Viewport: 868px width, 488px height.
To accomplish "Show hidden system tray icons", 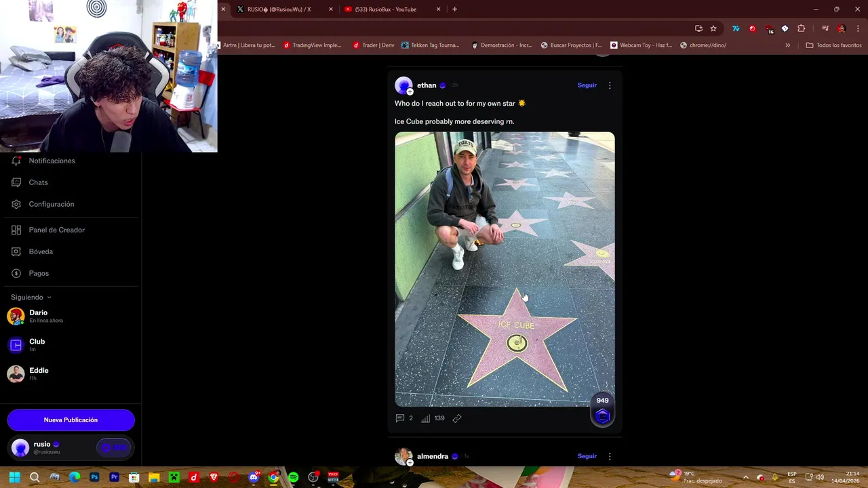I will (x=745, y=477).
